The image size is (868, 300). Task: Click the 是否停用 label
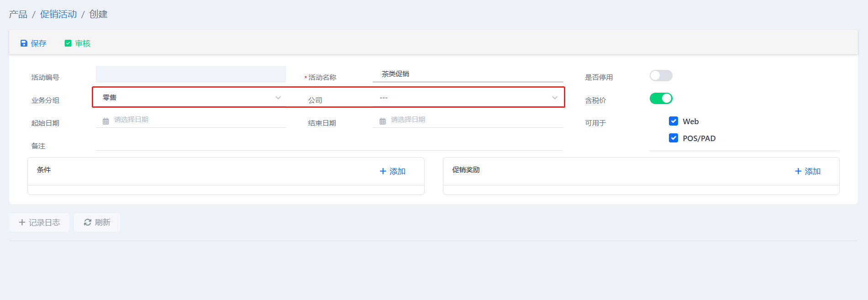[599, 78]
